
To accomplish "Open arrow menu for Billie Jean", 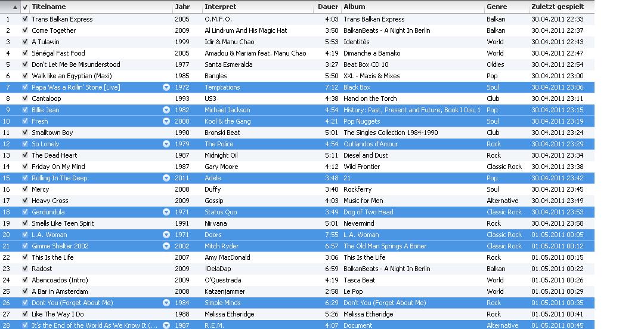I will click(166, 110).
